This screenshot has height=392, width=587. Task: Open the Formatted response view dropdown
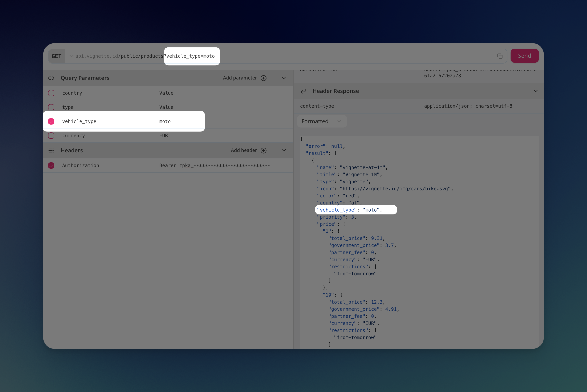coord(321,121)
